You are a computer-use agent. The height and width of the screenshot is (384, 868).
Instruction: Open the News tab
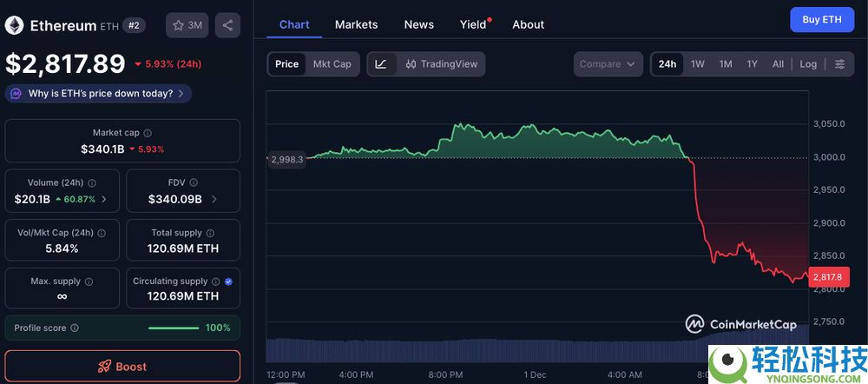tap(419, 24)
